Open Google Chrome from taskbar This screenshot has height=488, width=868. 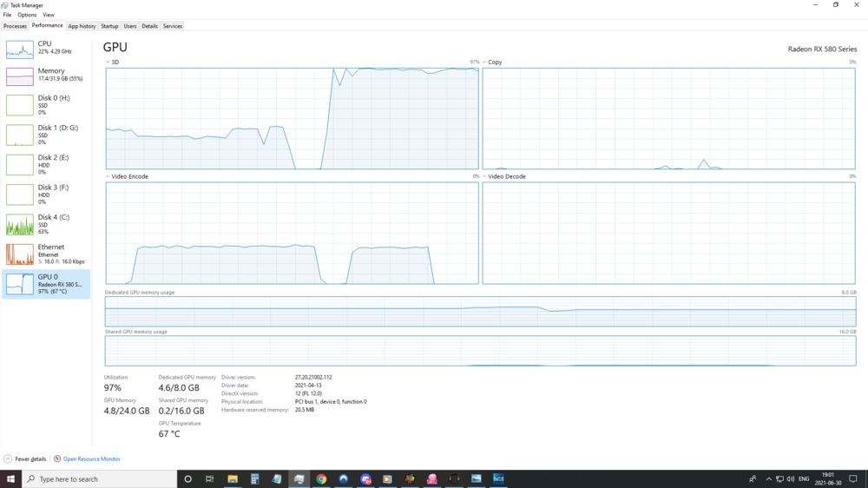coord(321,478)
